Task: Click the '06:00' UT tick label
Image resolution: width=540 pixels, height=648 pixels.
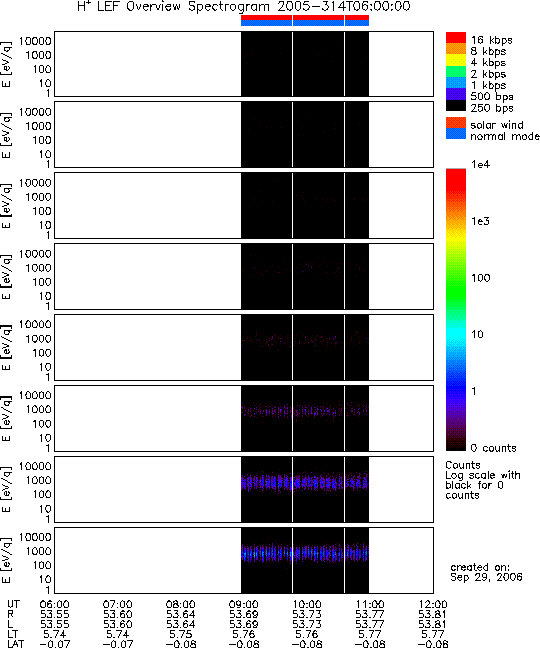Action: 55,605
